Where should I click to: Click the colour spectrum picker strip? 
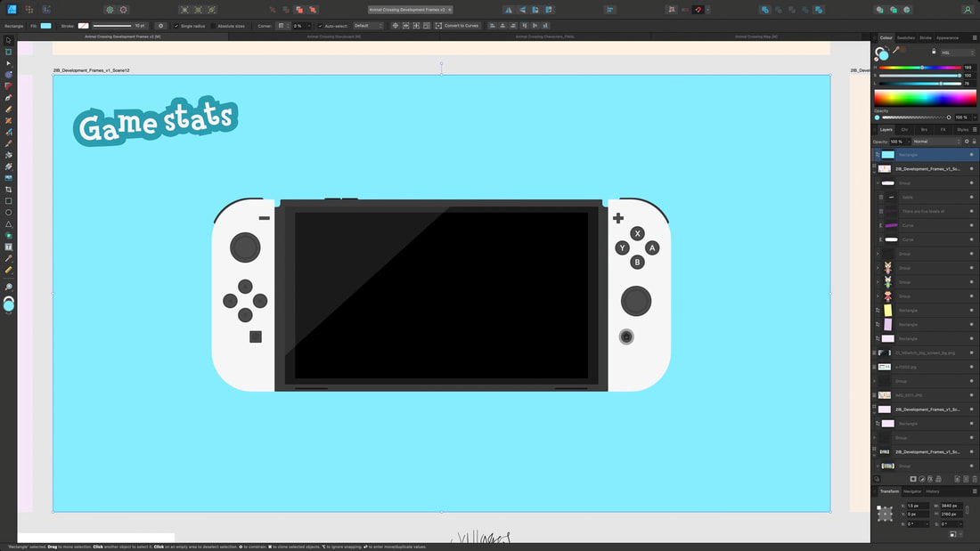click(x=925, y=98)
